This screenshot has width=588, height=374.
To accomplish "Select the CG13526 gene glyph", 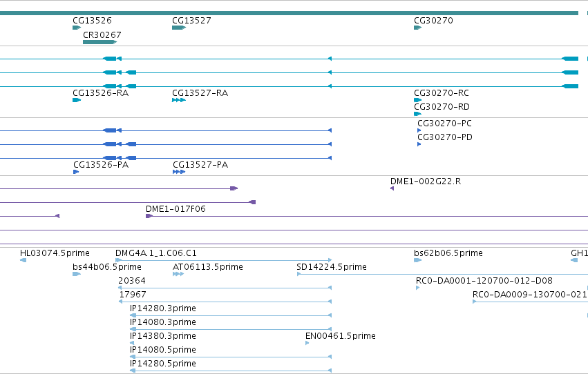I will [77, 28].
